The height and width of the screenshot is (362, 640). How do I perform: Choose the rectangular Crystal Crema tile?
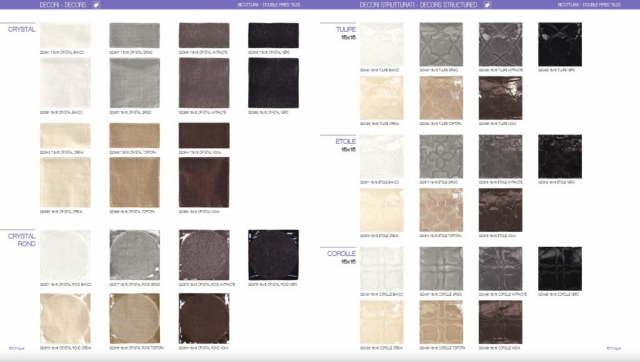tap(65, 135)
